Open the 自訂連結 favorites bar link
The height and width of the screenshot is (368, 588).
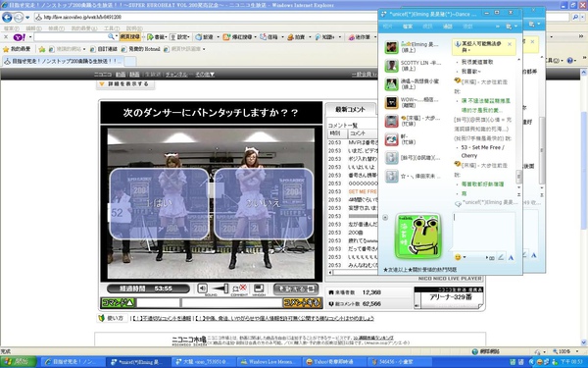(104, 49)
